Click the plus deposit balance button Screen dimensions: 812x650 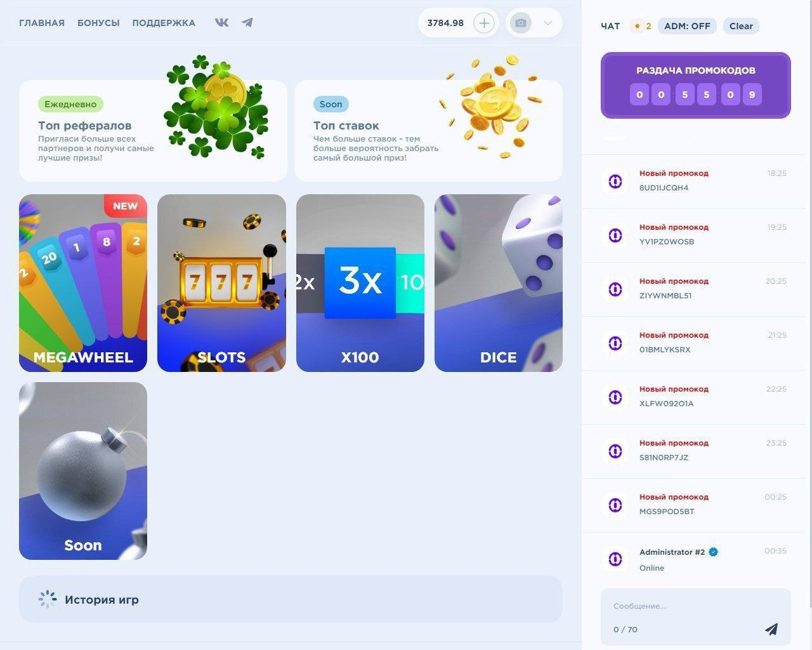(484, 23)
